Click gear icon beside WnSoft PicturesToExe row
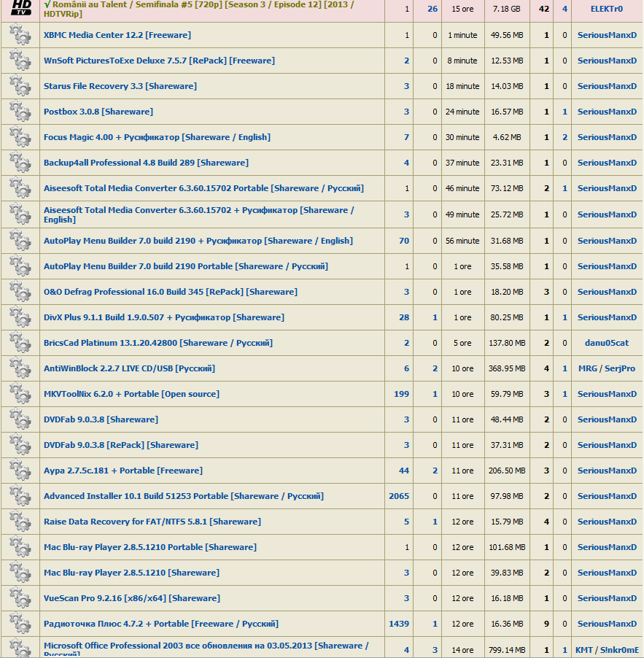 tap(20, 61)
